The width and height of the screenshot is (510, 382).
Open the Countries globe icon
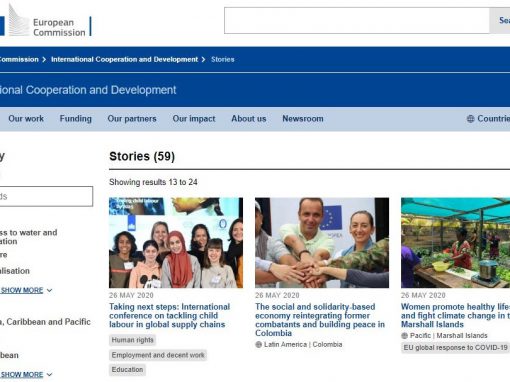click(470, 119)
